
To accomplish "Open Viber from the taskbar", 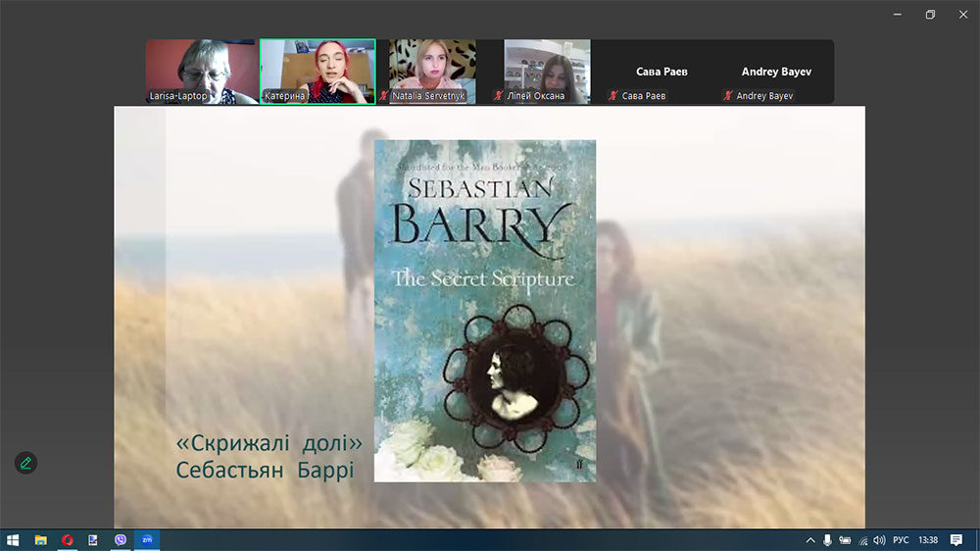I will click(120, 540).
